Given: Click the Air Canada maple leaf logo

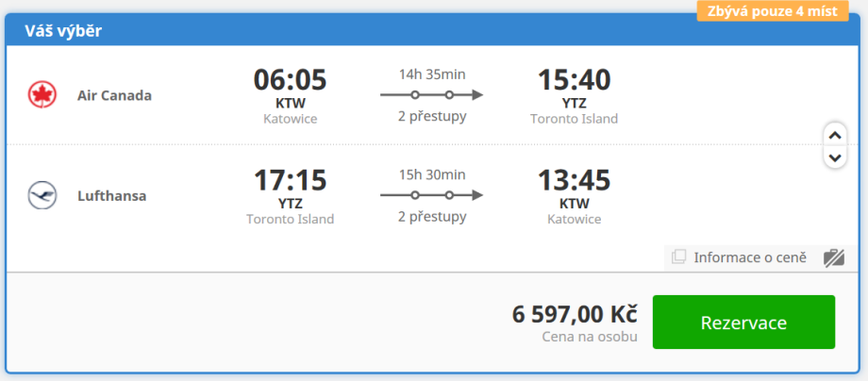Looking at the screenshot, I should click(x=42, y=94).
